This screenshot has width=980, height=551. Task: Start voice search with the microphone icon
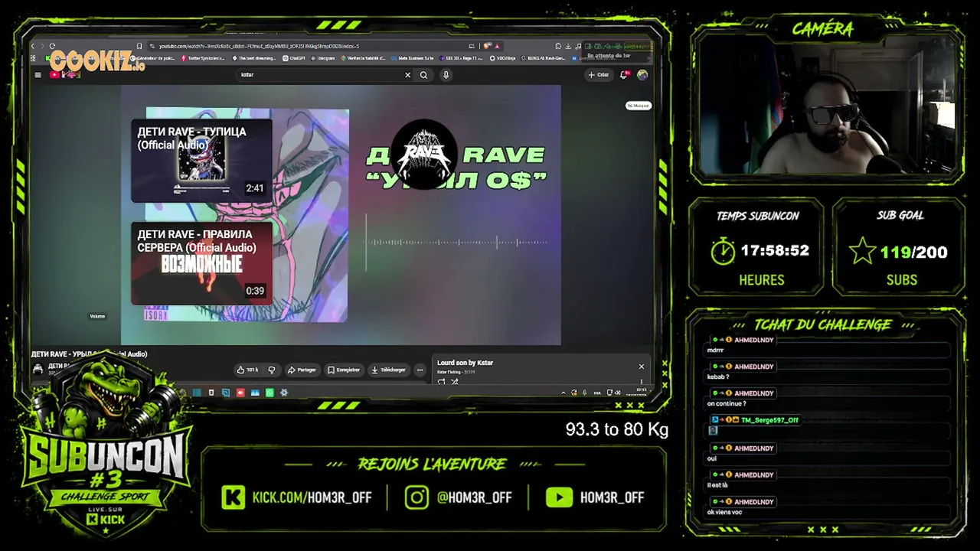[x=446, y=75]
